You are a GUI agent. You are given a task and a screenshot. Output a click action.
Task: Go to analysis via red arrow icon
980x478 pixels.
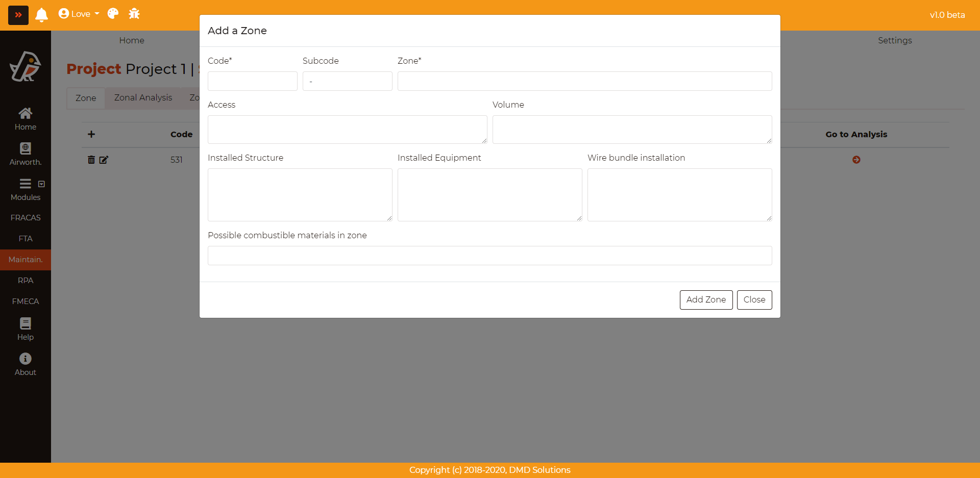click(856, 160)
